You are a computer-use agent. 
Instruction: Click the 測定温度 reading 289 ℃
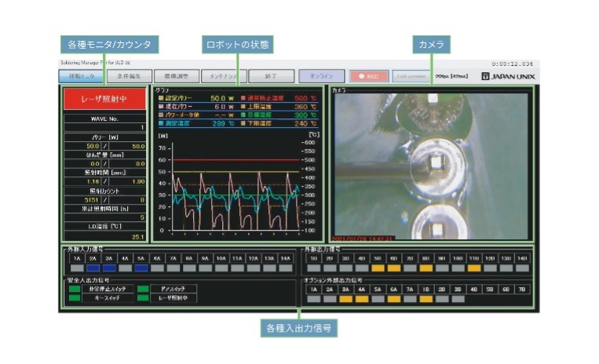(223, 123)
